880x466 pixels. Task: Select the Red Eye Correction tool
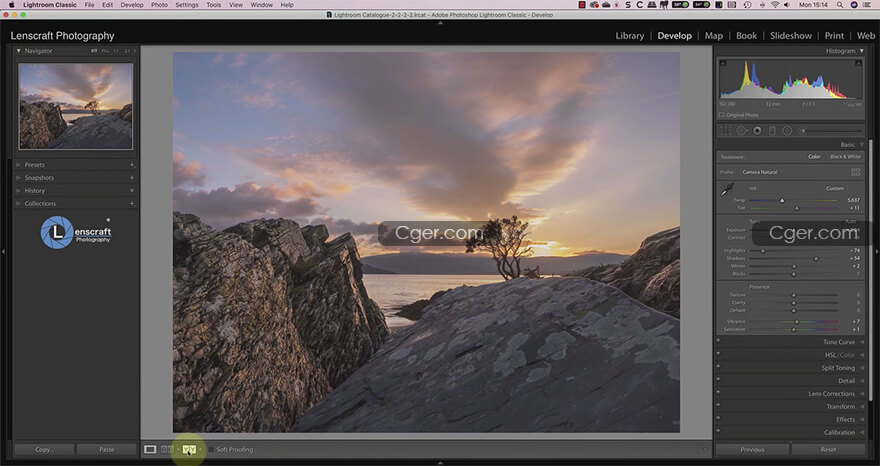[757, 131]
